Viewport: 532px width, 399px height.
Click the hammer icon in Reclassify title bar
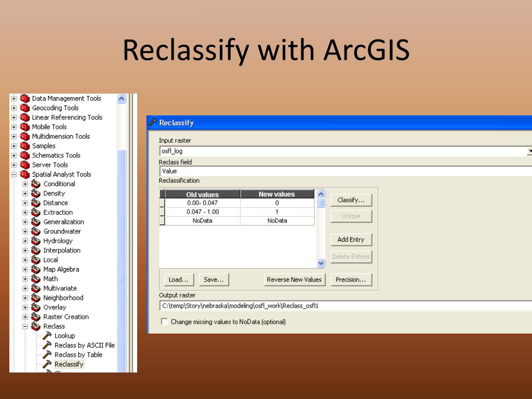[x=153, y=122]
